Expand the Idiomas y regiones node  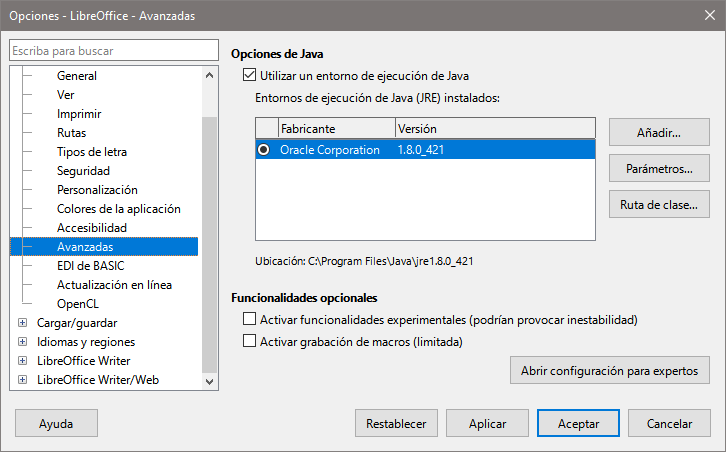tap(22, 342)
